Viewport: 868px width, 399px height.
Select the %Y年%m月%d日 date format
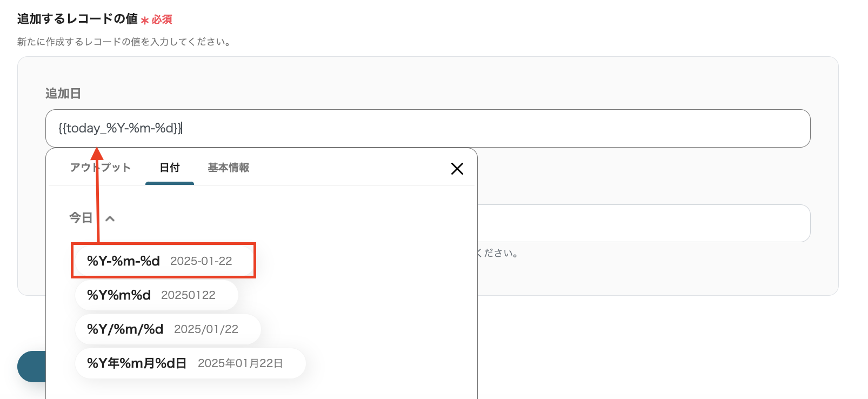click(x=137, y=363)
